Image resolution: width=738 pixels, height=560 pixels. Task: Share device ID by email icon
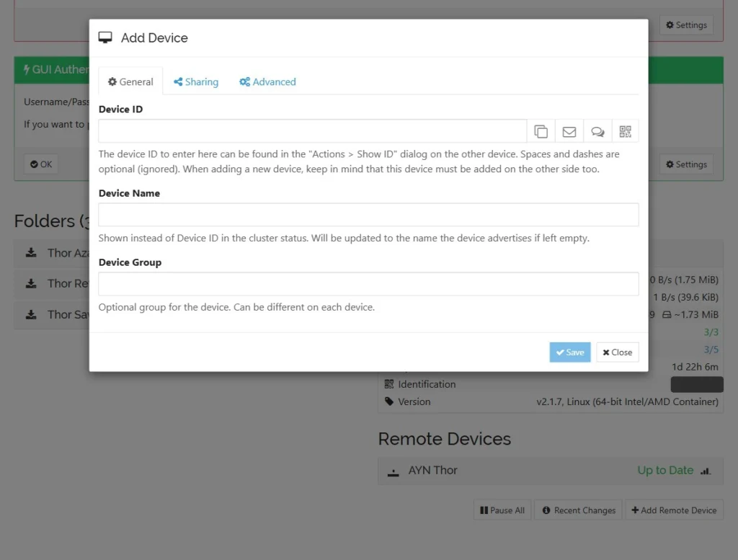[x=569, y=131]
